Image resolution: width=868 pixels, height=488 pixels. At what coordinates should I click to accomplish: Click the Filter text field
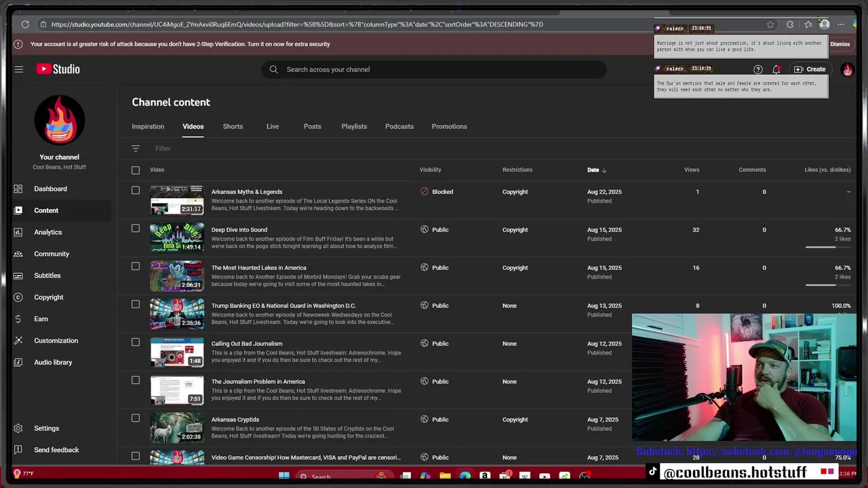pos(163,148)
